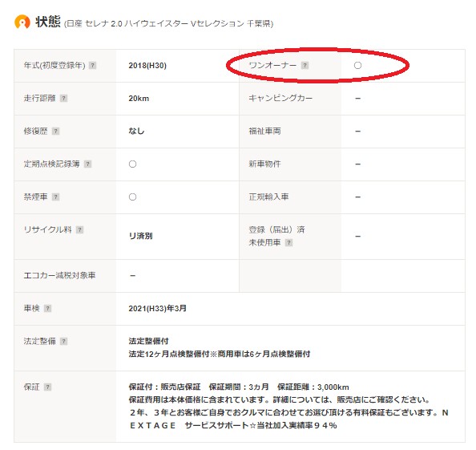Click dash value in エコカー減税対象車 row

click(x=133, y=276)
